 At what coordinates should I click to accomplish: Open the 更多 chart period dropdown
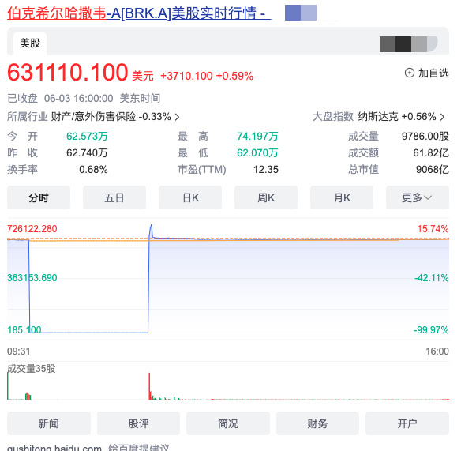point(418,197)
